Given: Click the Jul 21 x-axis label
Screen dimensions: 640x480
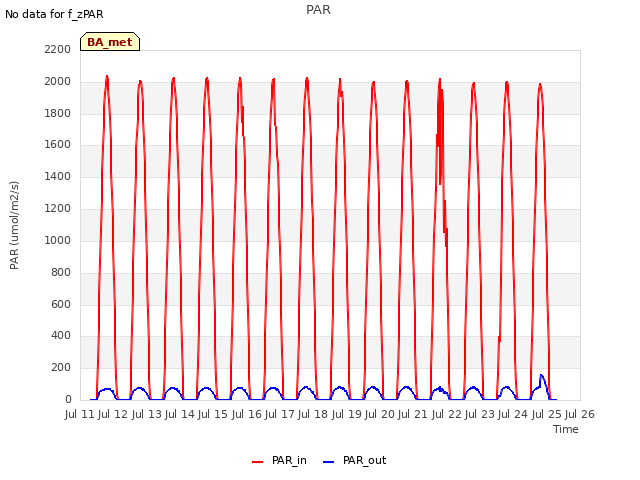Looking at the screenshot, I should (413, 414).
